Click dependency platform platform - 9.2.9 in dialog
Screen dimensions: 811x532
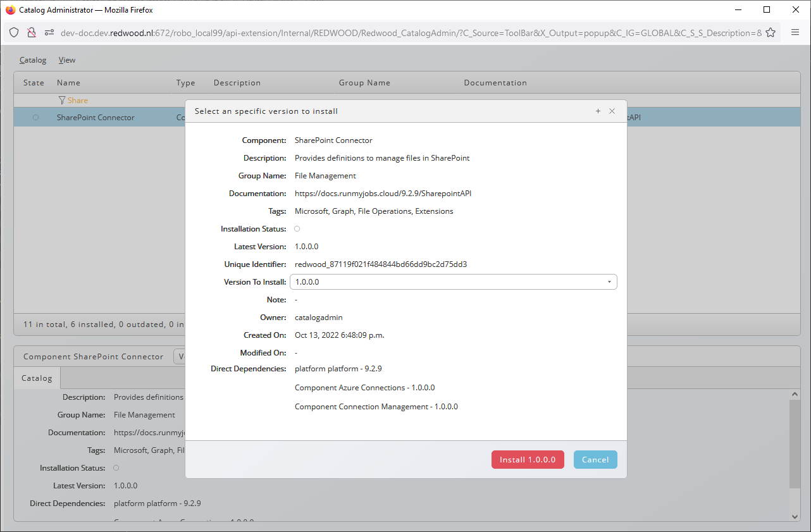tap(338, 368)
